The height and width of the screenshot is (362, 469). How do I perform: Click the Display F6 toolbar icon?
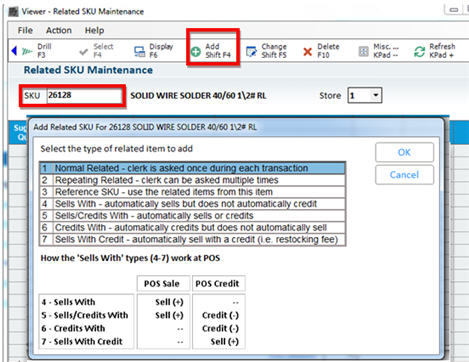coord(139,51)
